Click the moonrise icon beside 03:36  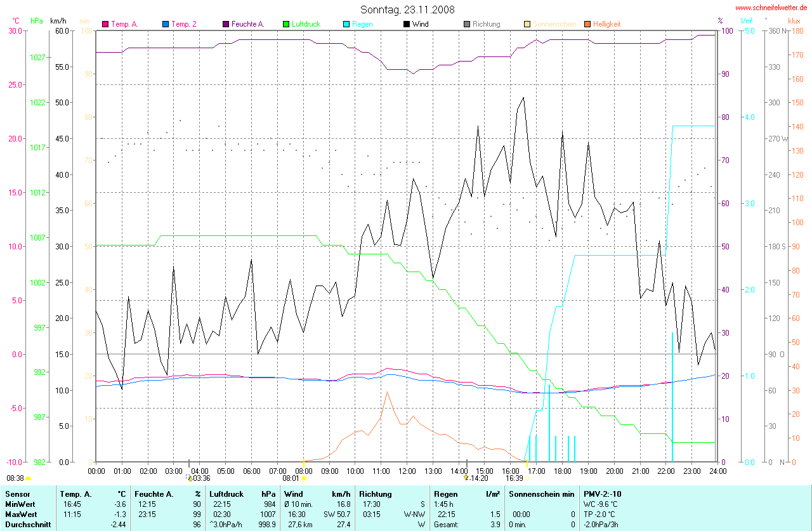[x=190, y=478]
